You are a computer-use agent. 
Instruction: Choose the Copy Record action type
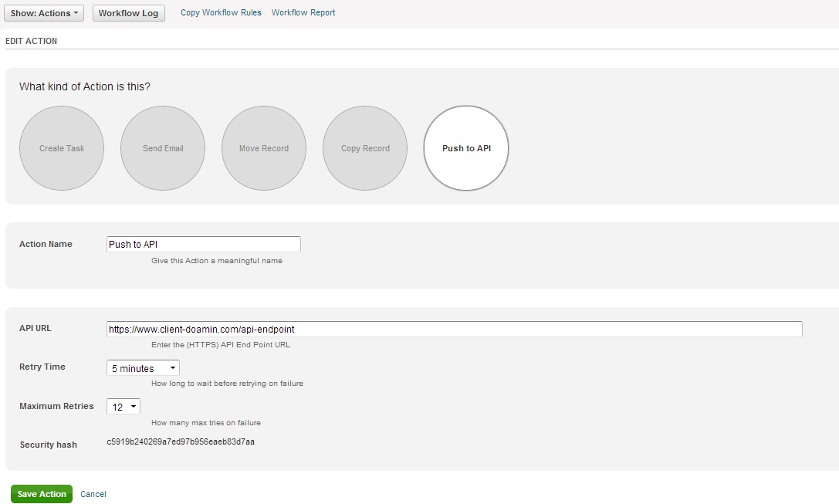(x=365, y=148)
